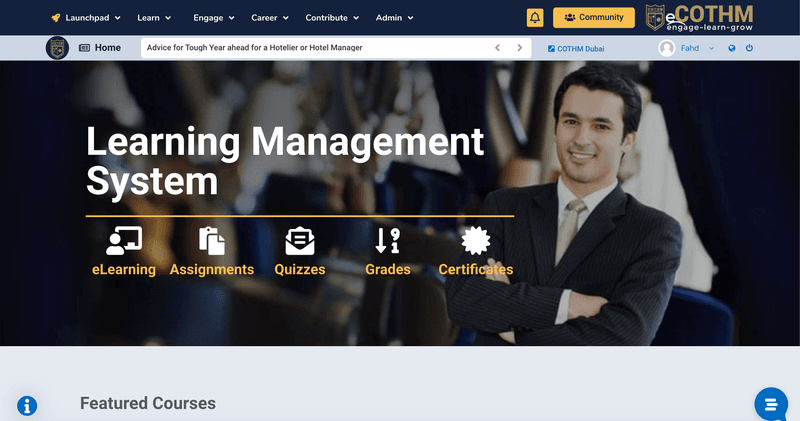Image resolution: width=800 pixels, height=421 pixels.
Task: Click the Grades label link
Action: coord(388,269)
